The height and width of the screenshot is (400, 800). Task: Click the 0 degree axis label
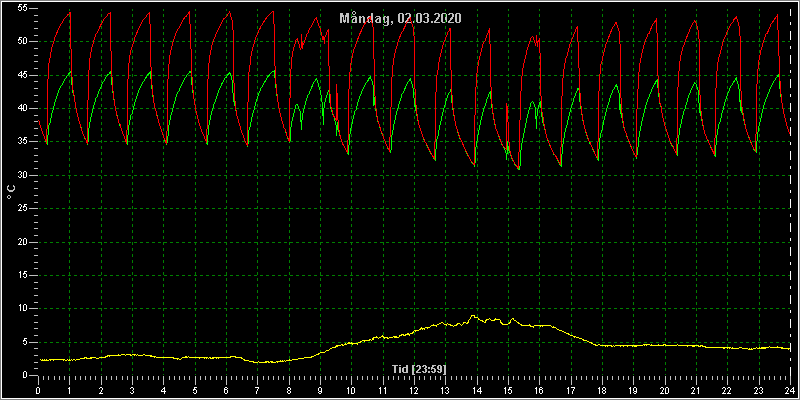(x=22, y=376)
